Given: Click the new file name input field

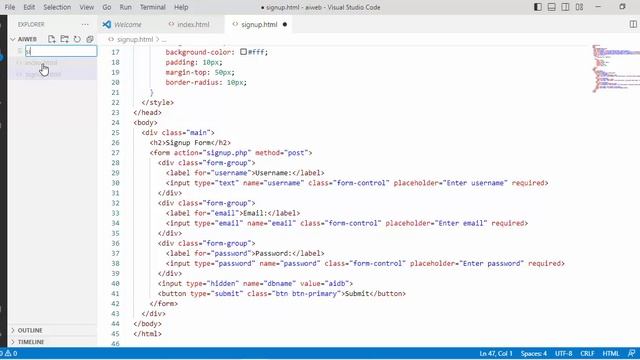Looking at the screenshot, I should point(61,51).
